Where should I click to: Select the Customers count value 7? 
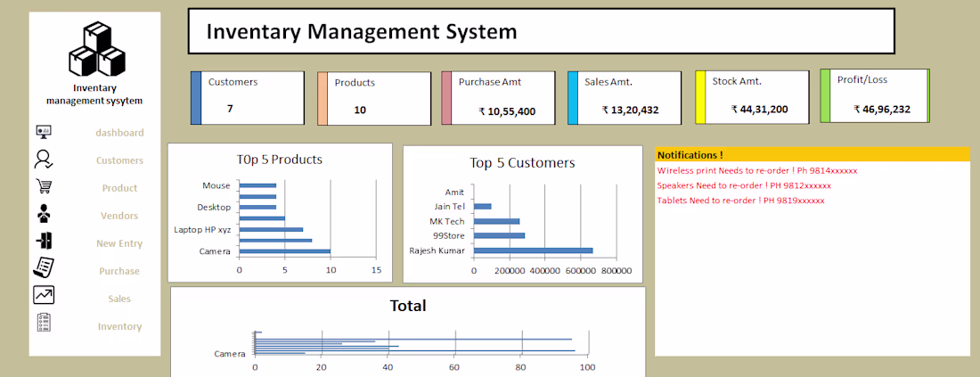pos(230,109)
